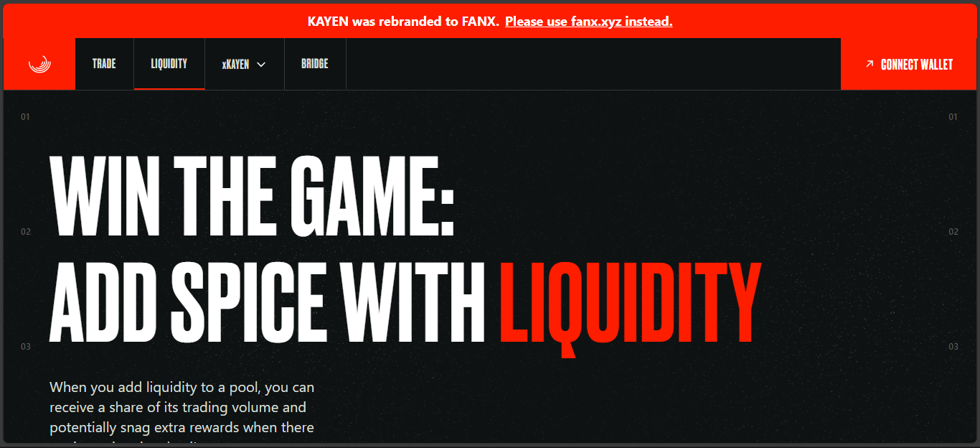
Task: Select the LIQUIDITY navigation tab
Action: coord(169,64)
